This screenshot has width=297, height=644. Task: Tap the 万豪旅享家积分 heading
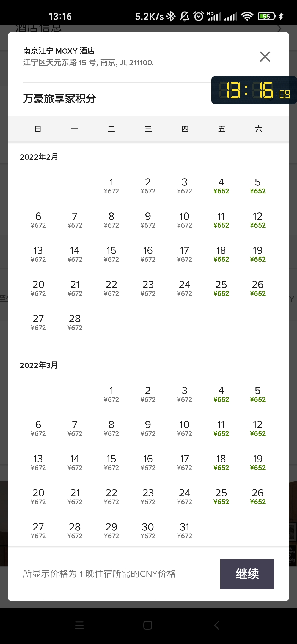click(59, 99)
